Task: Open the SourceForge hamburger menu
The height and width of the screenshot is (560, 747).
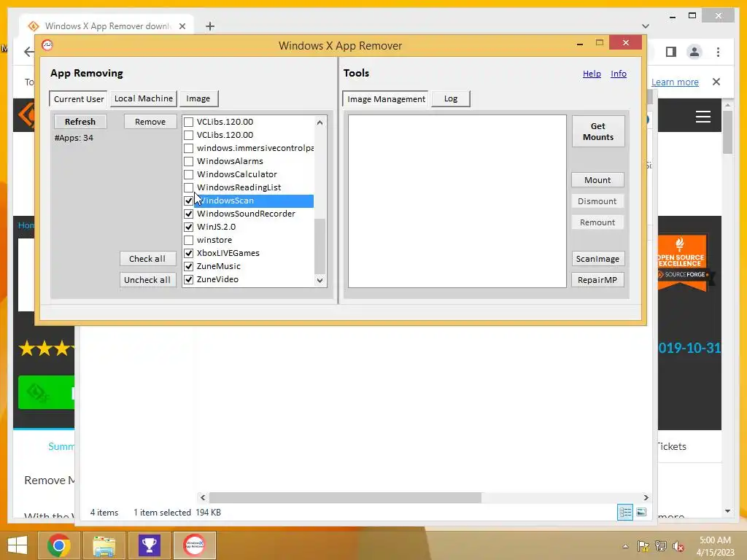Action: pyautogui.click(x=703, y=117)
